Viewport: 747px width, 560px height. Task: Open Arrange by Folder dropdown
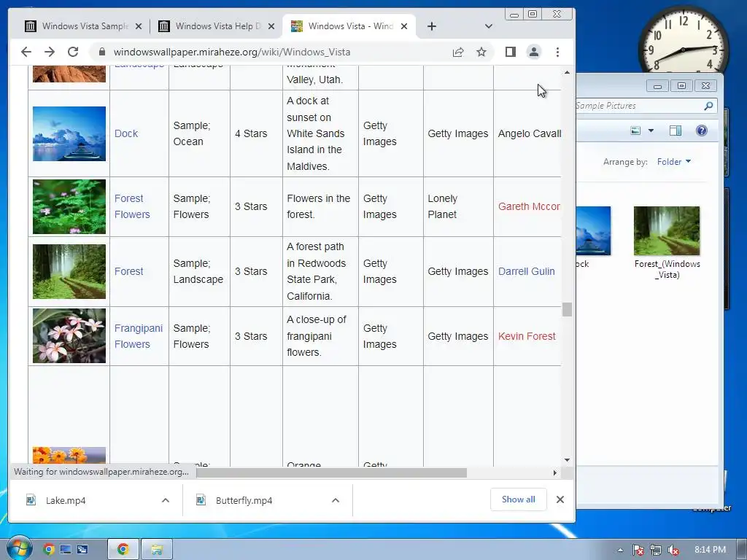coord(674,162)
